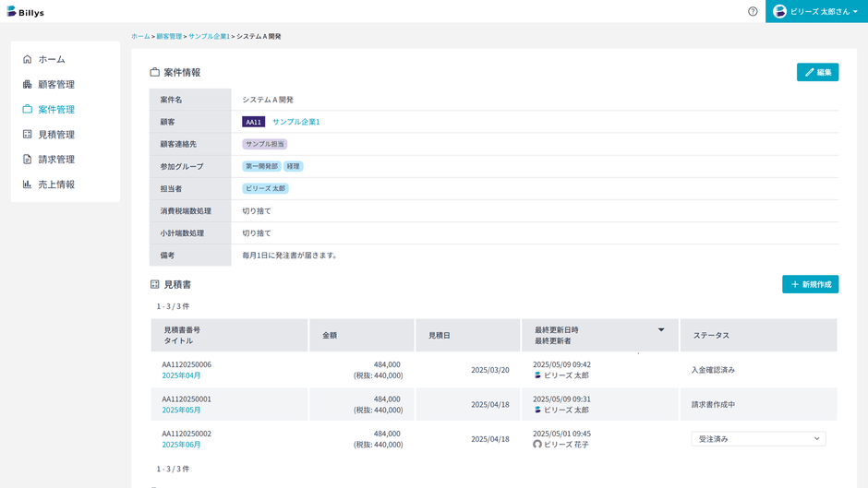Click the 顧客管理 building icon
The height and width of the screenshot is (488, 868).
[x=28, y=84]
